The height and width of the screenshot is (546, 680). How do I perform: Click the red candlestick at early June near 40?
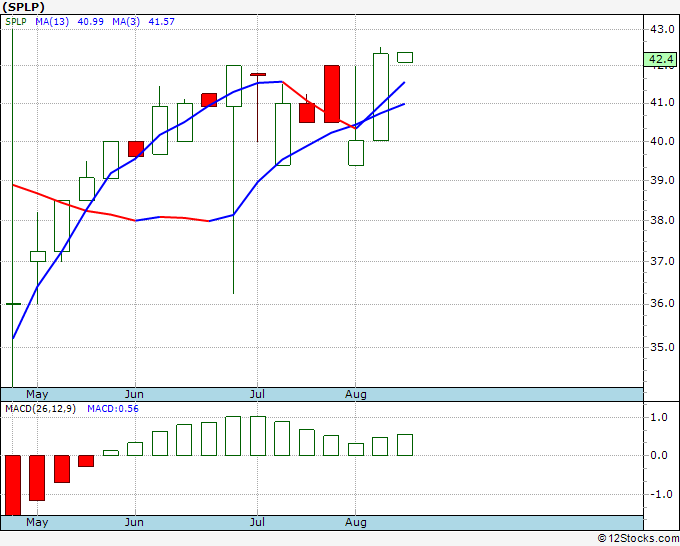point(136,149)
